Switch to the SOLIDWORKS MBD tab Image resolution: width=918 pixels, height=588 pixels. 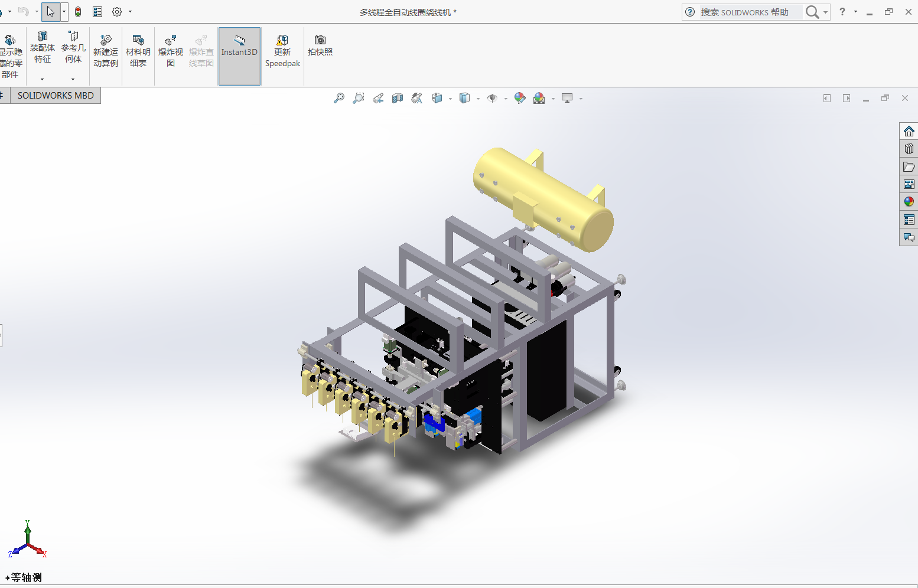coord(56,95)
